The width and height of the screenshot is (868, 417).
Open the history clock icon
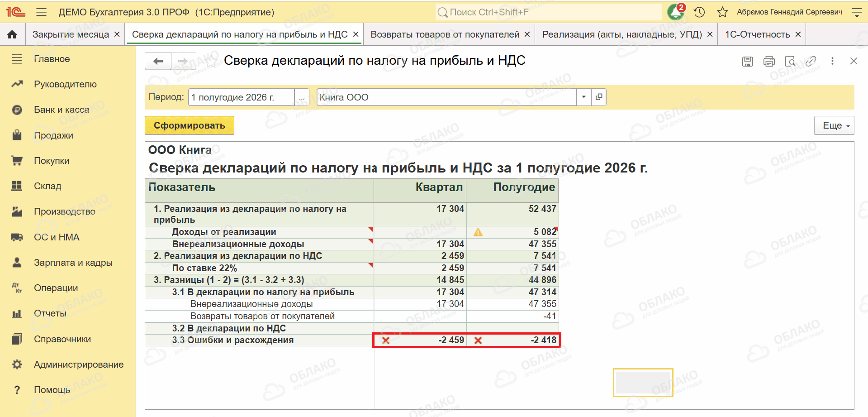pyautogui.click(x=699, y=12)
